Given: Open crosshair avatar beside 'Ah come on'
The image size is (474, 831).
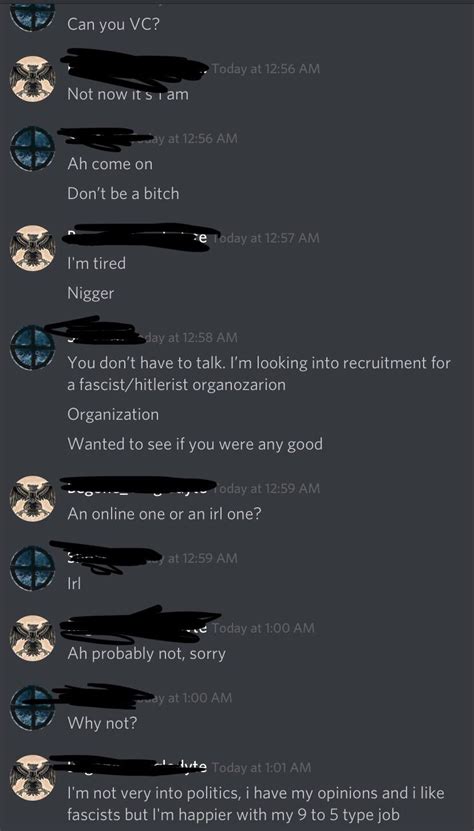Looking at the screenshot, I should [x=32, y=148].
